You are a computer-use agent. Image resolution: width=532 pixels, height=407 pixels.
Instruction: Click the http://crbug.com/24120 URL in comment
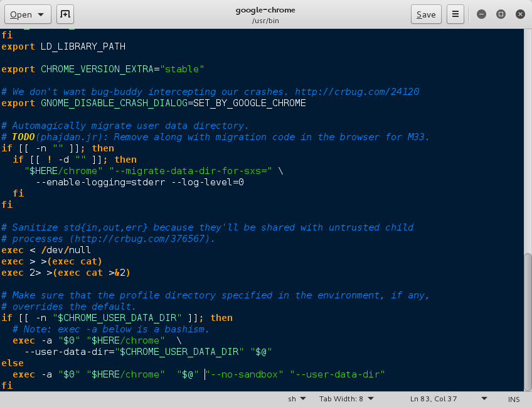(357, 92)
